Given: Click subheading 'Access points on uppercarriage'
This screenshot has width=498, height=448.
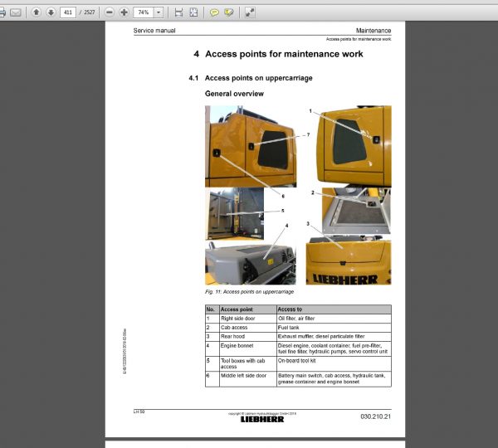Looking at the screenshot, I should pos(258,78).
